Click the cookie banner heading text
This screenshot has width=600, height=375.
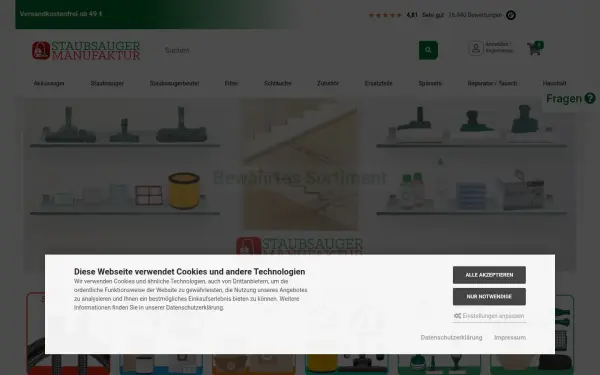click(x=189, y=272)
